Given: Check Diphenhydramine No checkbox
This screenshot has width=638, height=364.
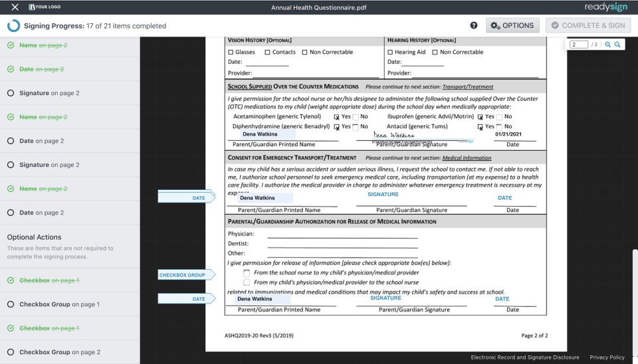Looking at the screenshot, I should click(355, 127).
